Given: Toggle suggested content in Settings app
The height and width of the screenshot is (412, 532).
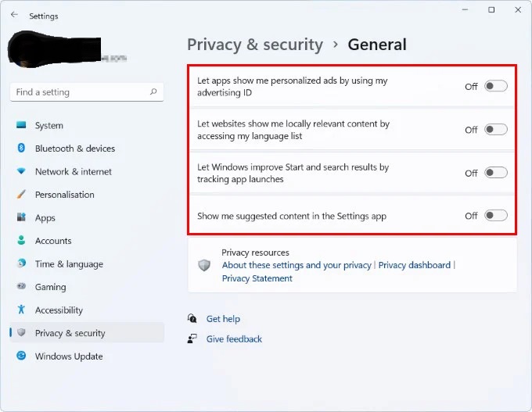Looking at the screenshot, I should (496, 215).
